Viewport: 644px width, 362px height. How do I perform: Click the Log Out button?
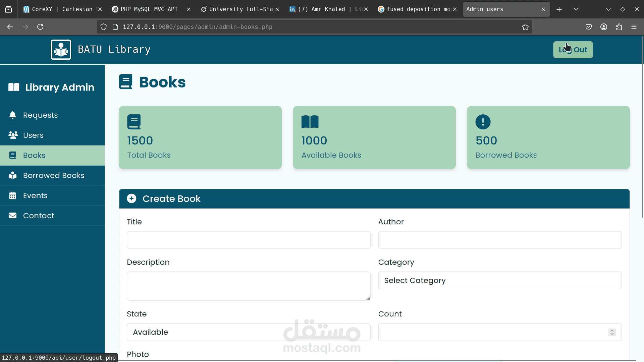click(573, 50)
